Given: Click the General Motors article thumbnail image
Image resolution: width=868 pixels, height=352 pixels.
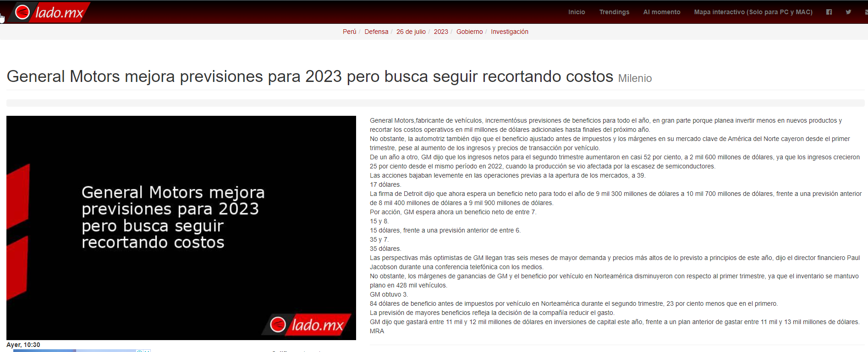Looking at the screenshot, I should click(181, 228).
